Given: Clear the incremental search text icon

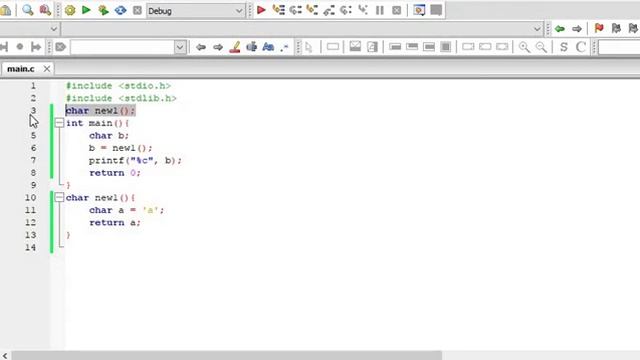Looking at the screenshot, I should tap(60, 47).
